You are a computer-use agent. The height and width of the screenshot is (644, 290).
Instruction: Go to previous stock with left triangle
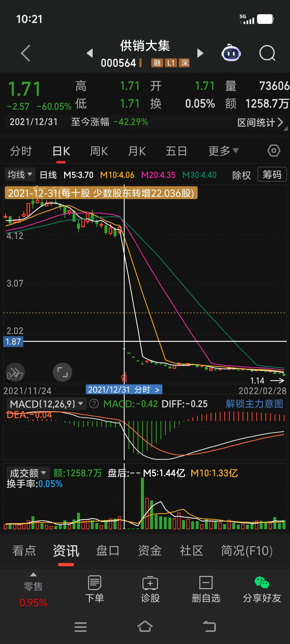pyautogui.click(x=90, y=53)
